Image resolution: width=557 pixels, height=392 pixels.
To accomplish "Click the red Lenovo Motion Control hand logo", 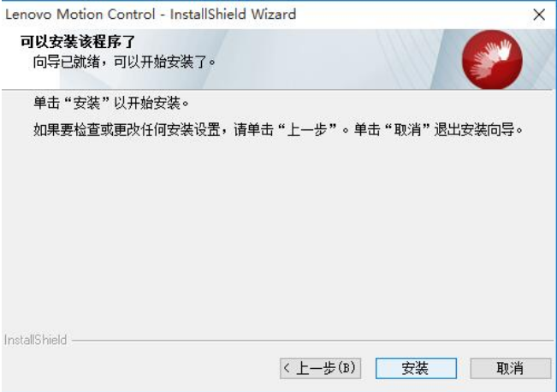I will [x=492, y=59].
